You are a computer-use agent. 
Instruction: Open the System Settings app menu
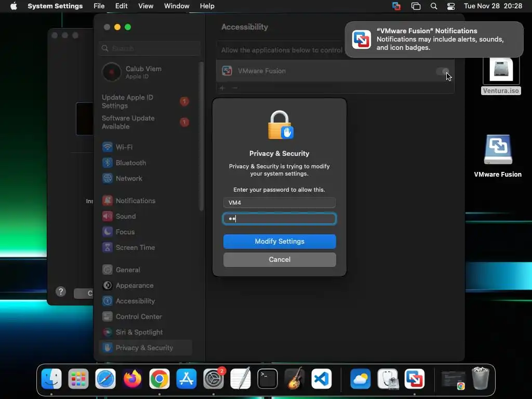[55, 6]
